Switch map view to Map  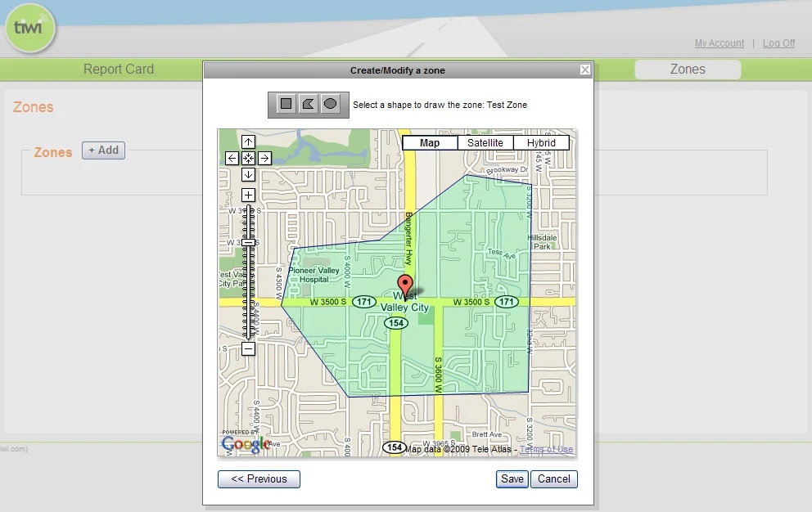click(x=430, y=143)
